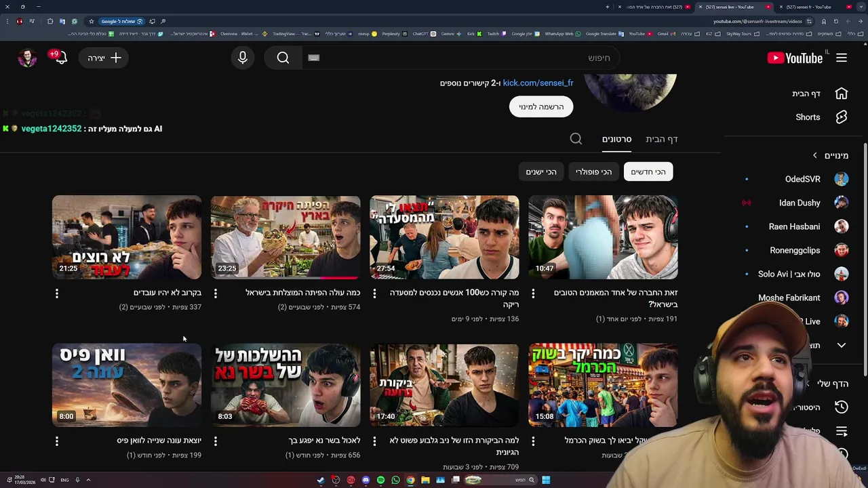Open the TradingView bookmark
This screenshot has height=488, width=868.
pos(292,34)
